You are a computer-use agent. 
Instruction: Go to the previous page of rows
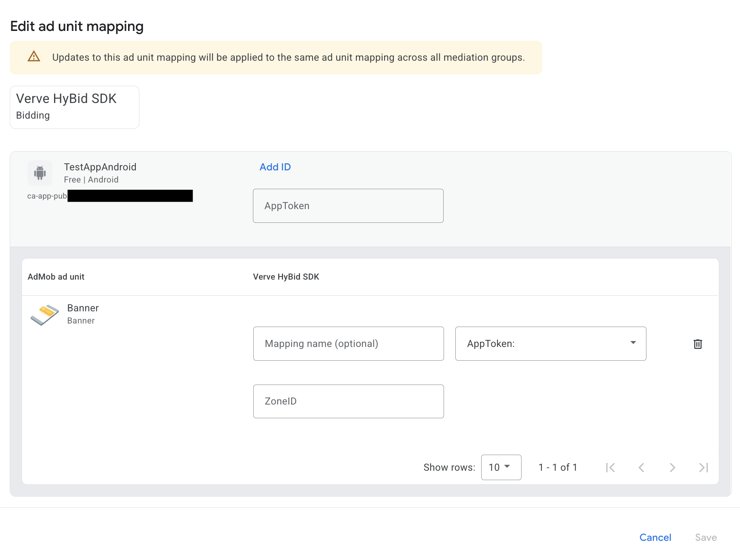coord(641,467)
